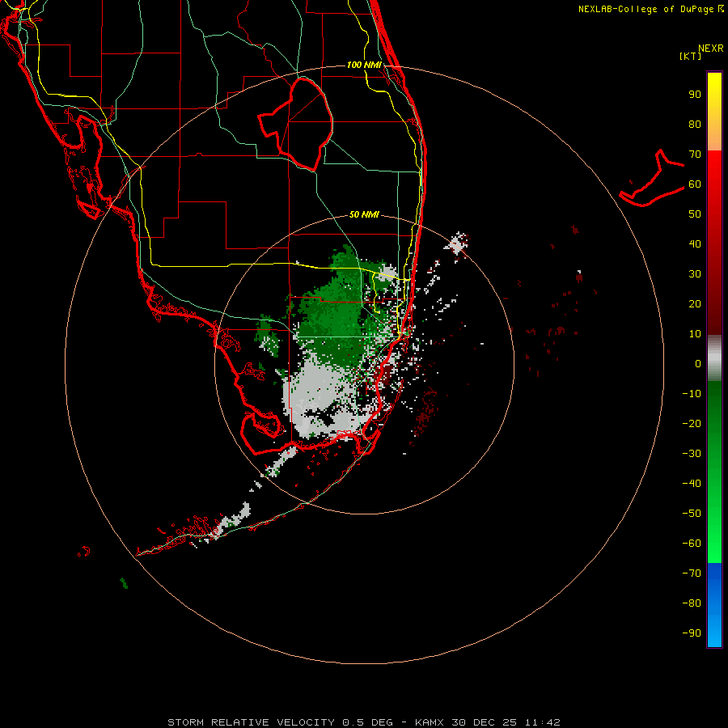Click the -40 value on the velocity scale

pyautogui.click(x=692, y=484)
